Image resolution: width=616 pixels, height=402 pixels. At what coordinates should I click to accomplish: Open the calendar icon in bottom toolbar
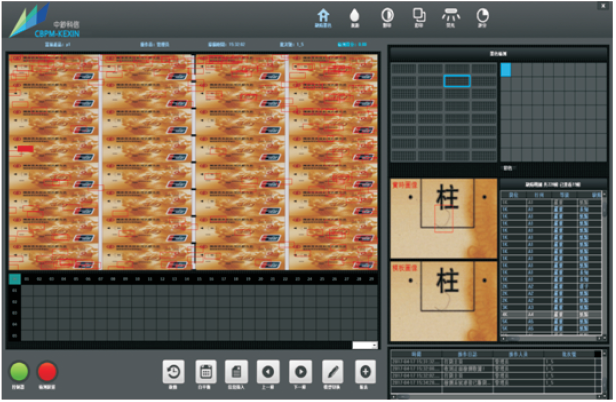coord(205,370)
